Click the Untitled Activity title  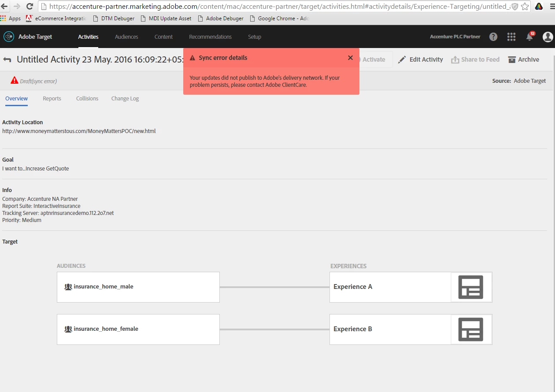point(100,59)
